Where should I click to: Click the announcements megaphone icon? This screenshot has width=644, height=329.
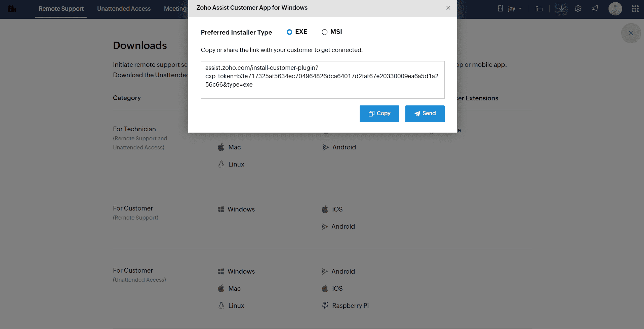[595, 9]
